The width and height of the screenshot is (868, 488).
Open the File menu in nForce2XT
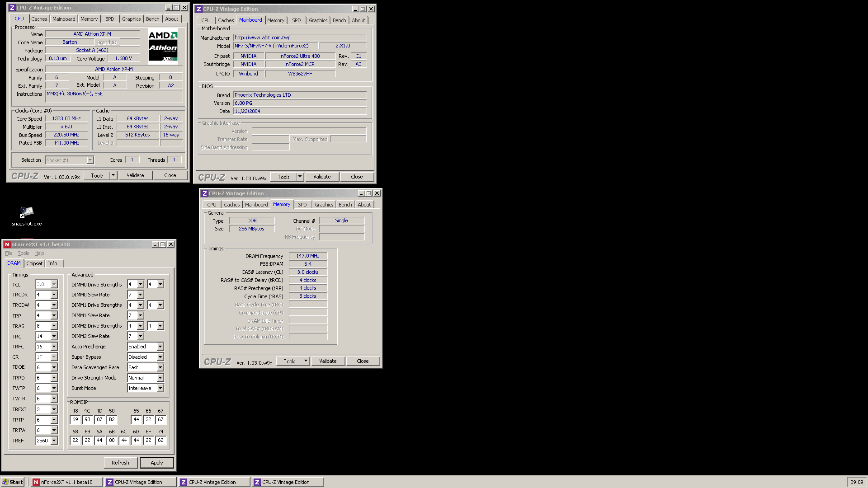(9, 253)
